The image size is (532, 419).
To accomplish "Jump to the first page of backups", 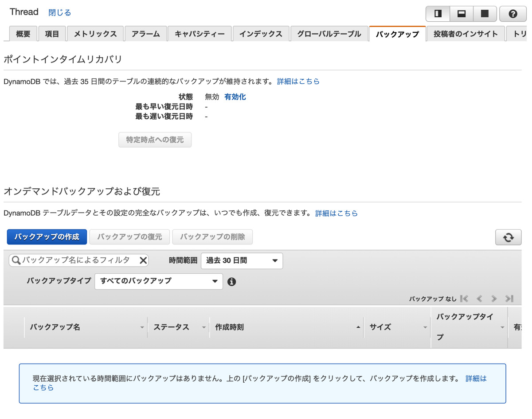I will coord(465,299).
